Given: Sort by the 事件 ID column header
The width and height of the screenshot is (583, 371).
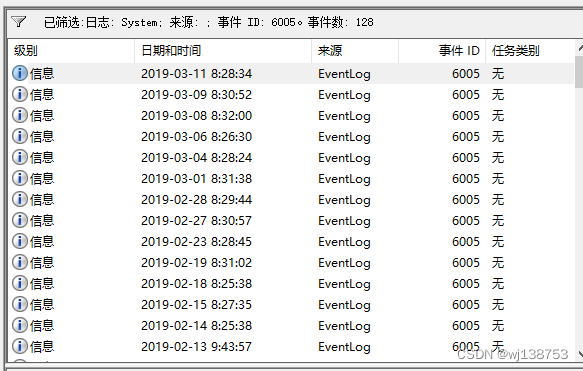Looking at the screenshot, I should 442,51.
